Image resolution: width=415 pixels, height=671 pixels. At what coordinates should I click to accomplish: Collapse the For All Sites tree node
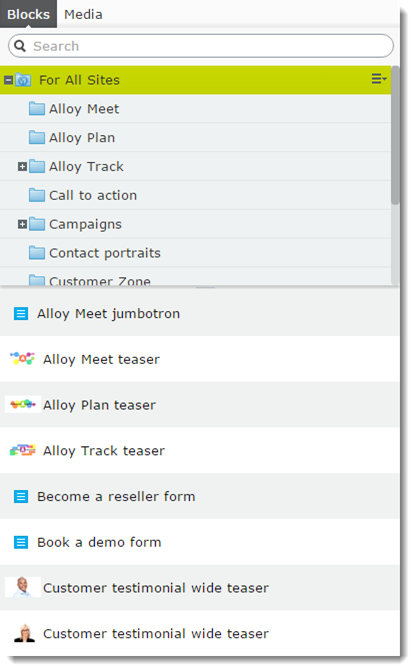[8, 80]
